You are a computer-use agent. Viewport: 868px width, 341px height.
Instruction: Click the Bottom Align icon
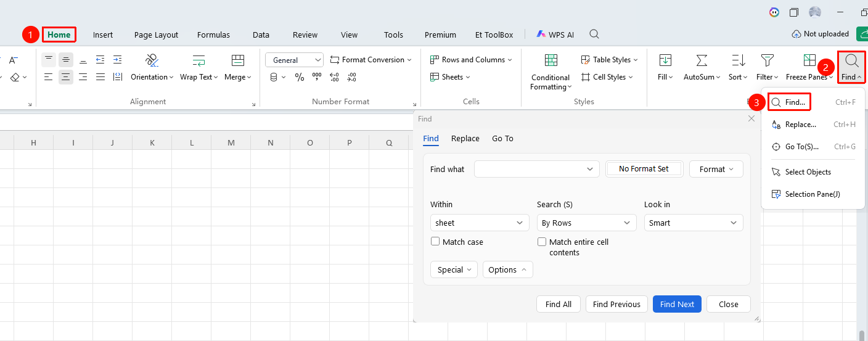pyautogui.click(x=83, y=60)
